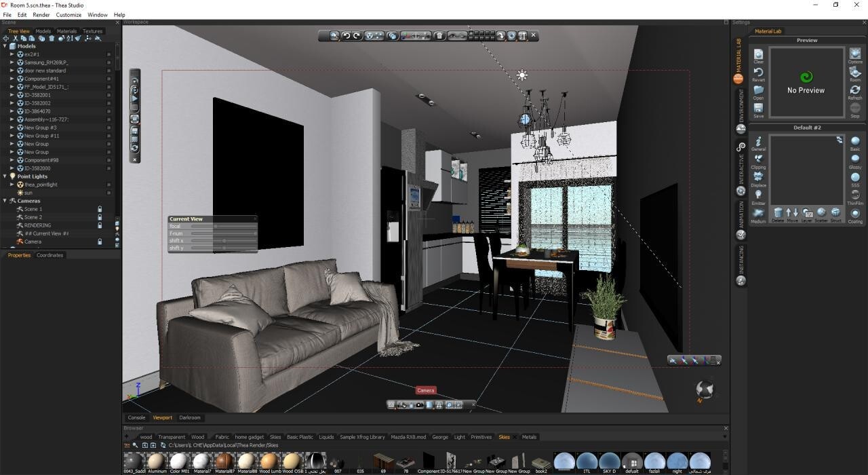Switch to the Darkroom tab
The width and height of the screenshot is (868, 475).
click(189, 418)
